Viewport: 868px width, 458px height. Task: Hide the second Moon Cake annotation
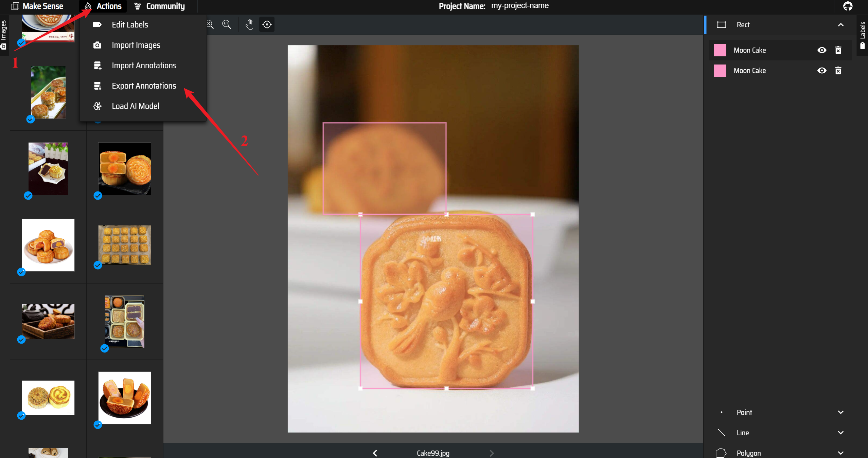point(821,71)
